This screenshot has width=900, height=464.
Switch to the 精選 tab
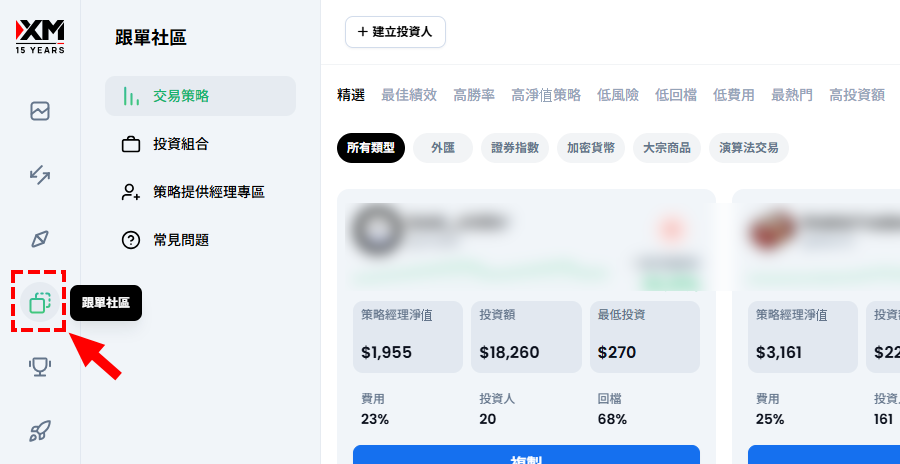351,95
